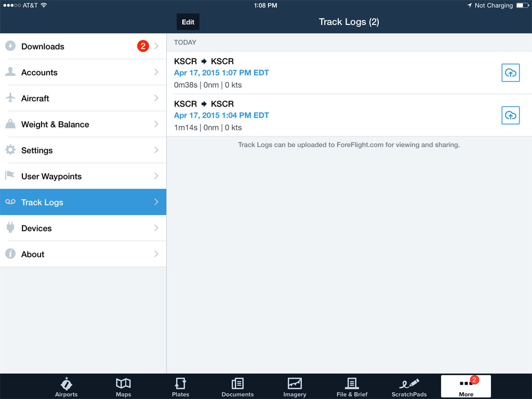Image resolution: width=532 pixels, height=399 pixels.
Task: Click the Accounts person icon
Action: pyautogui.click(x=10, y=72)
